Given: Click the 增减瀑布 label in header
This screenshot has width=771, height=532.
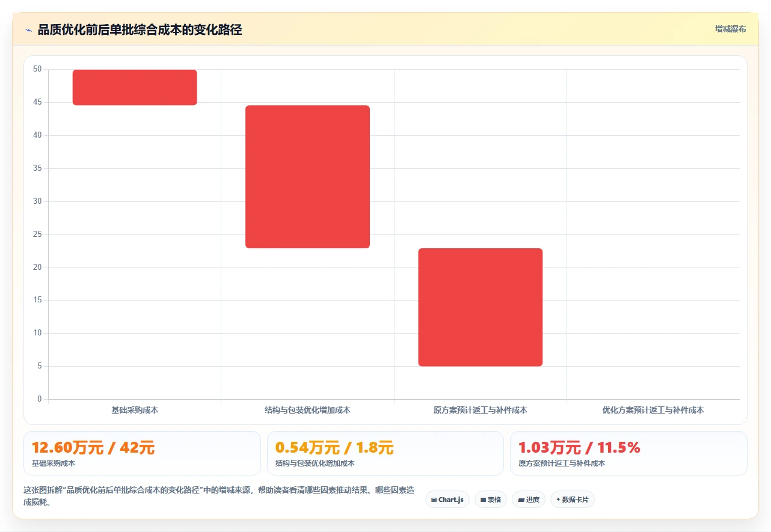Looking at the screenshot, I should (x=730, y=29).
